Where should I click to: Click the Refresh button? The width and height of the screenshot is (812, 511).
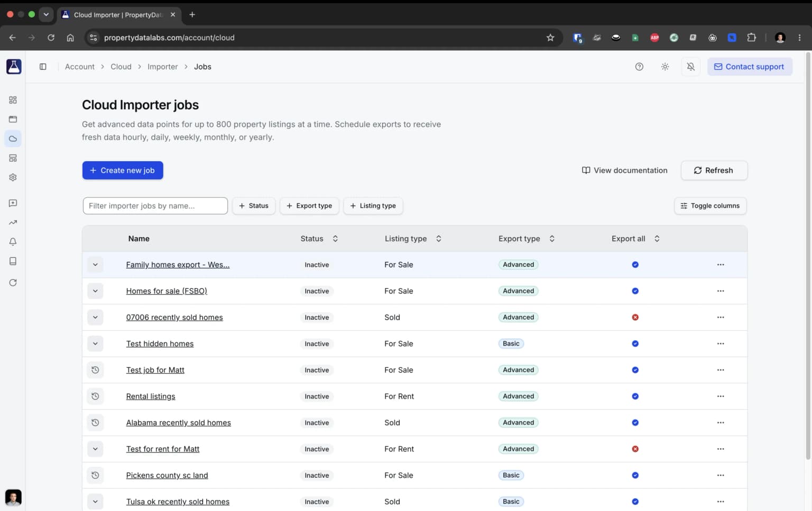[714, 171]
